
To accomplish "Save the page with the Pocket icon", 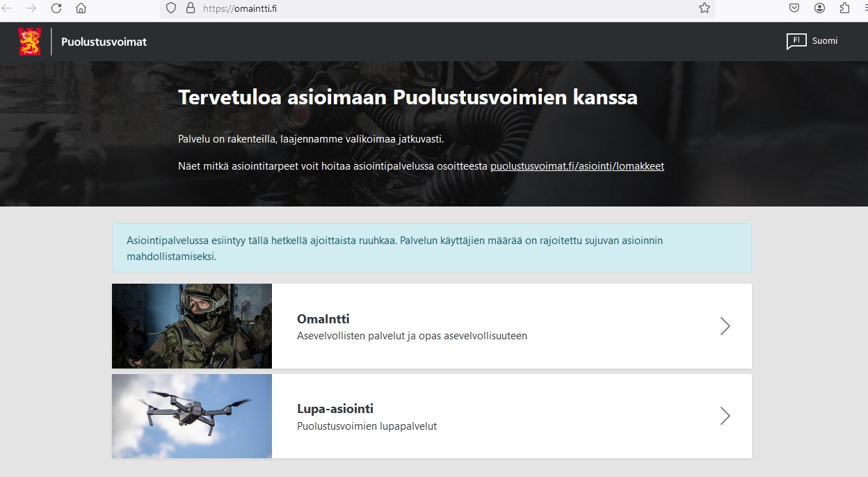I will [794, 10].
